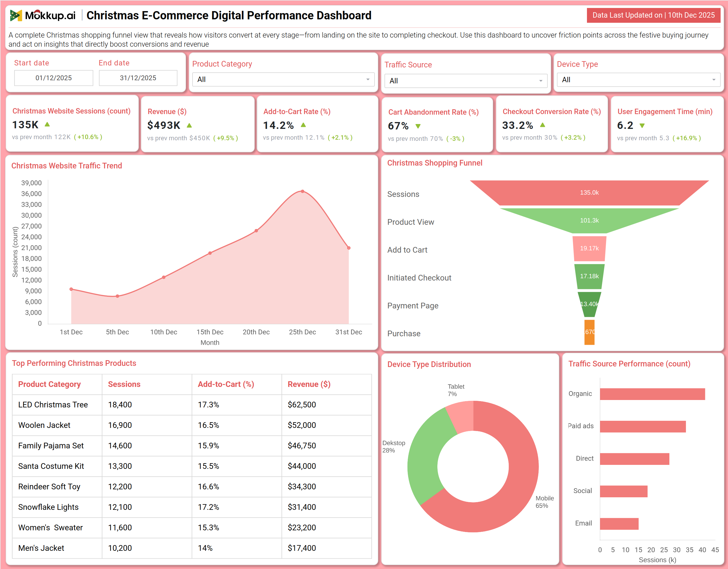Click the 17.2% add-to-cart value
Screen dimensions: 728x569
pyautogui.click(x=208, y=507)
